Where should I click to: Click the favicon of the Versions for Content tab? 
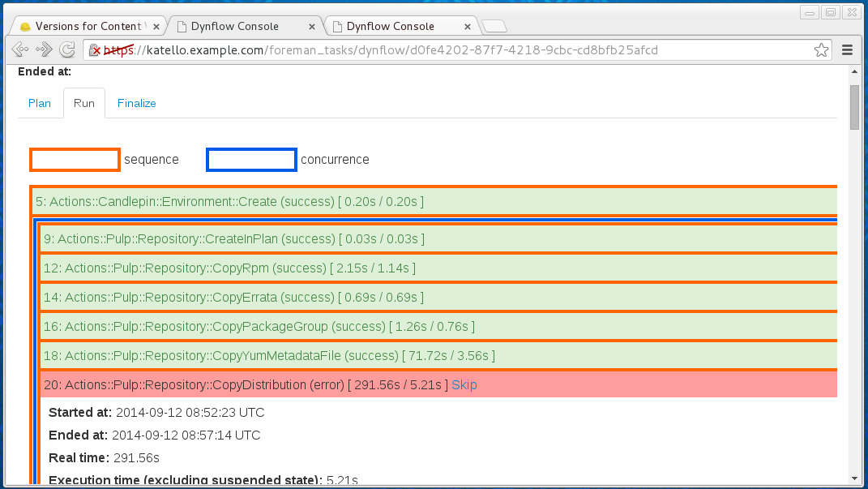[x=25, y=27]
